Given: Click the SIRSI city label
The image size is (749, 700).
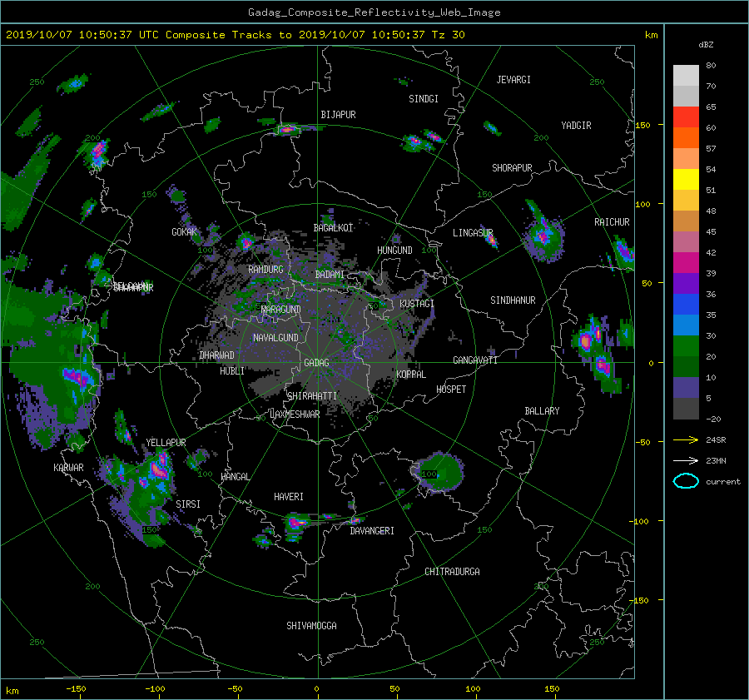Looking at the screenshot, I should [x=188, y=504].
